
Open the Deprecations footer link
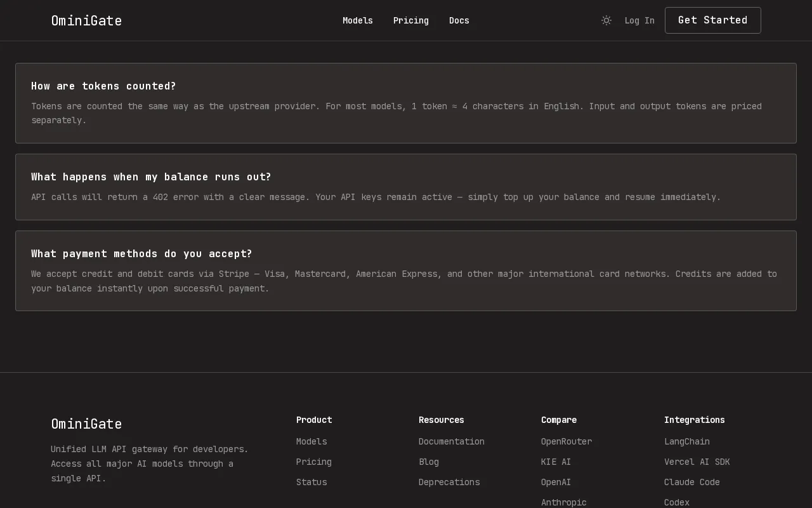pyautogui.click(x=449, y=482)
